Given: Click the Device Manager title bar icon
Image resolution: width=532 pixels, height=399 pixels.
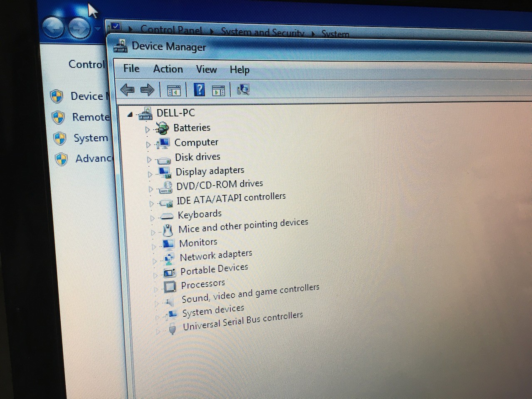Looking at the screenshot, I should pyautogui.click(x=121, y=46).
